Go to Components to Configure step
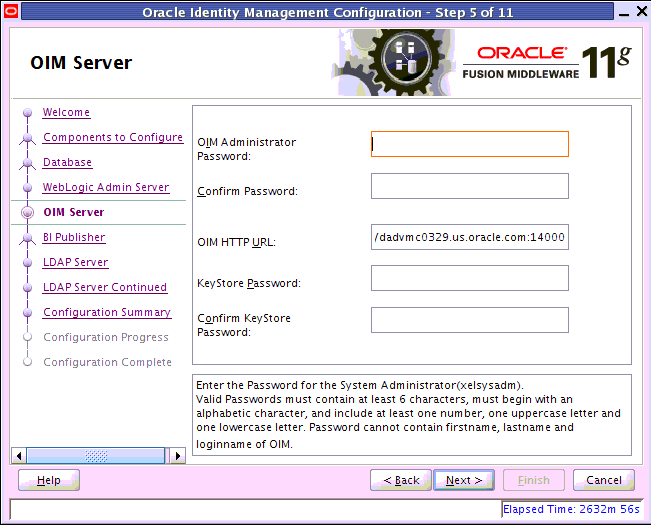Viewport: 651px width, 525px height. [113, 137]
